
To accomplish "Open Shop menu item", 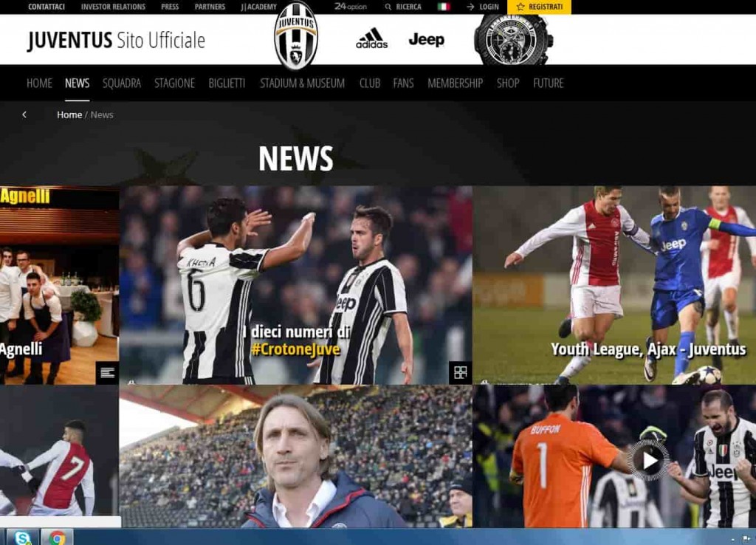I will point(508,83).
